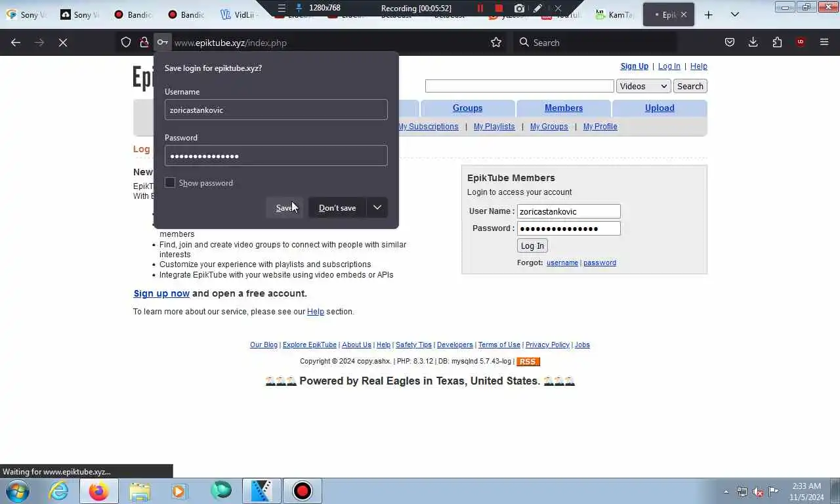
Task: Open the Bandicam taskbar icon
Action: click(303, 491)
